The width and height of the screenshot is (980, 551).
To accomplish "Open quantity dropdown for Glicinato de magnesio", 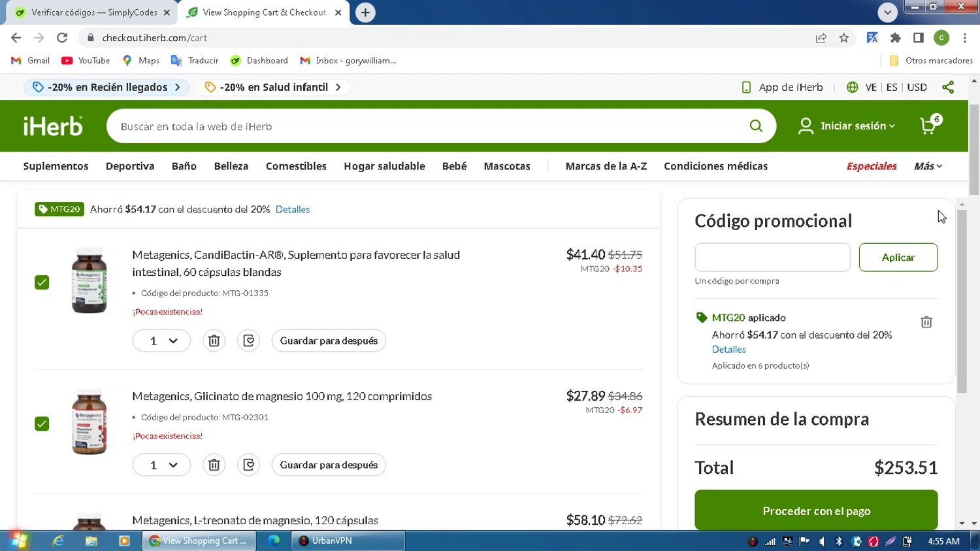I will 161,465.
